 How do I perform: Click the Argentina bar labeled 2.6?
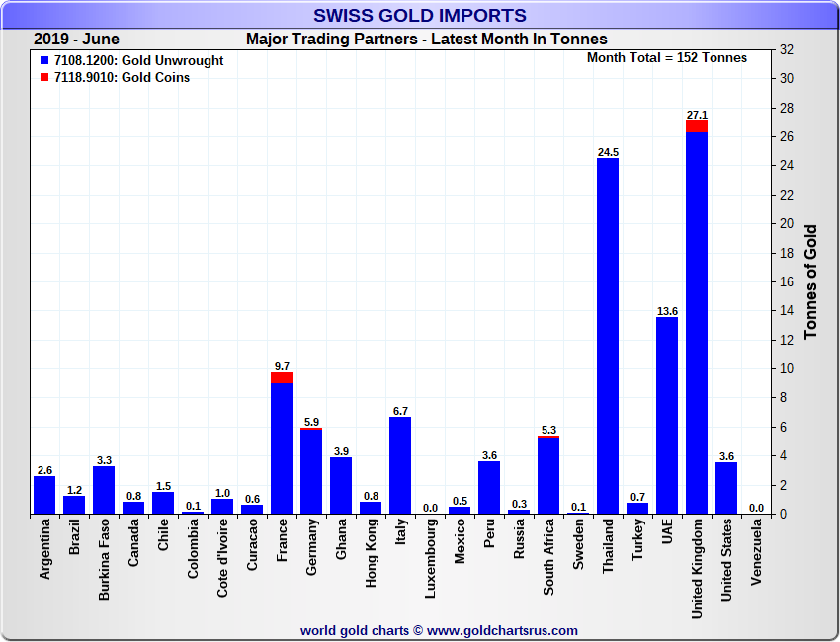(44, 495)
